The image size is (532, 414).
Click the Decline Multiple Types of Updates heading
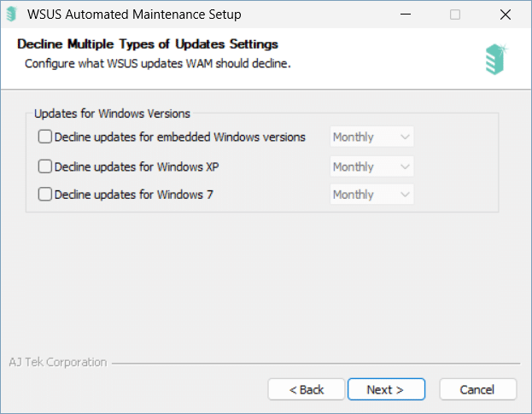(x=148, y=44)
